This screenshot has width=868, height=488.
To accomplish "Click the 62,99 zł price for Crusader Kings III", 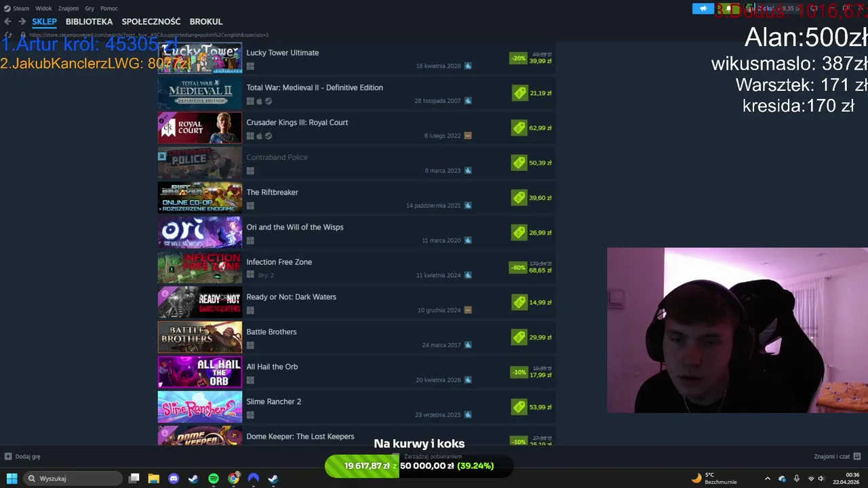I will click(540, 128).
